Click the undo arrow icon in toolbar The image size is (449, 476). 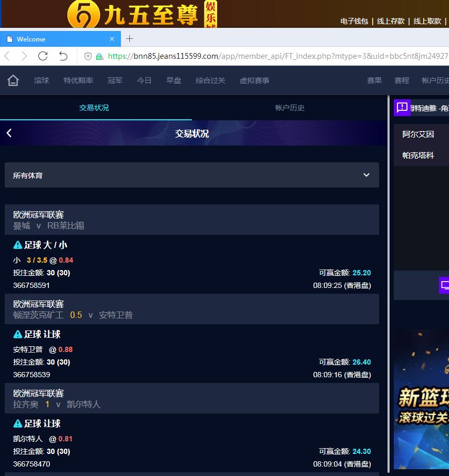(63, 56)
